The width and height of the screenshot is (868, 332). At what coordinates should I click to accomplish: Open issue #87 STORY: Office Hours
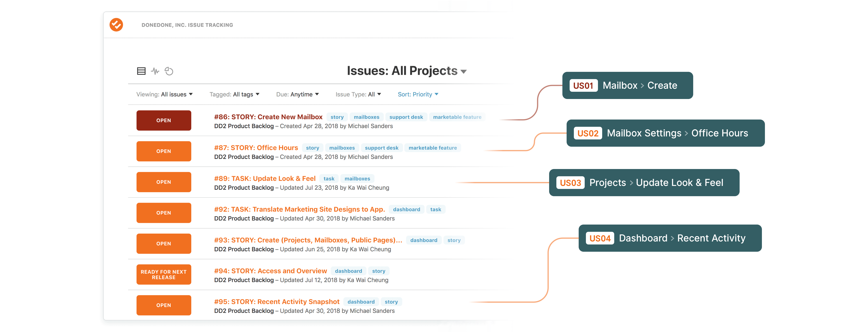coord(256,147)
